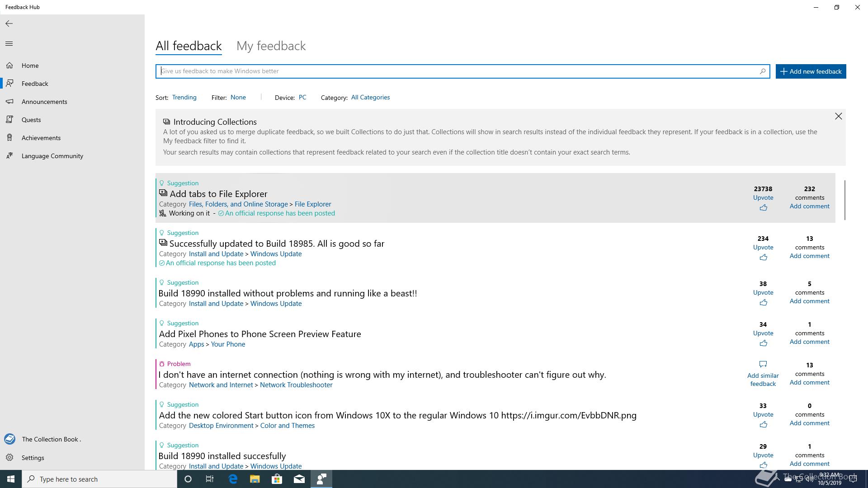Select Feedback in the sidebar
Image resolution: width=868 pixels, height=488 pixels.
[35, 84]
